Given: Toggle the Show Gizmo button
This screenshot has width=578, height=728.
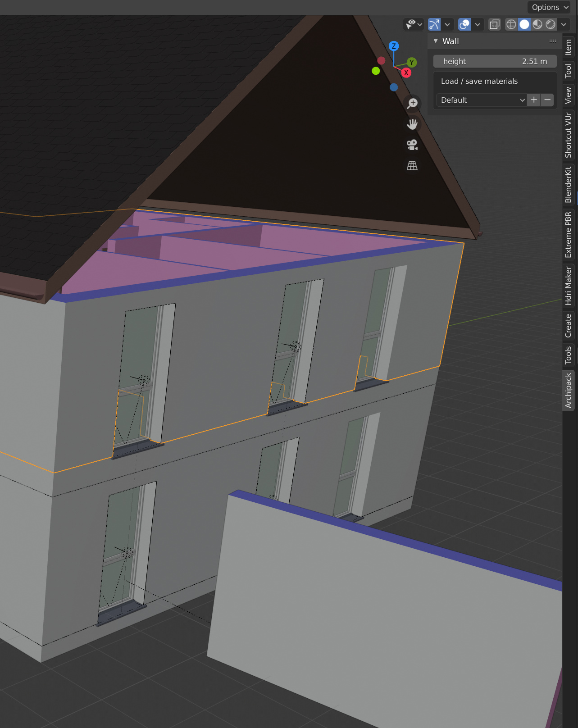Looking at the screenshot, I should [x=434, y=24].
